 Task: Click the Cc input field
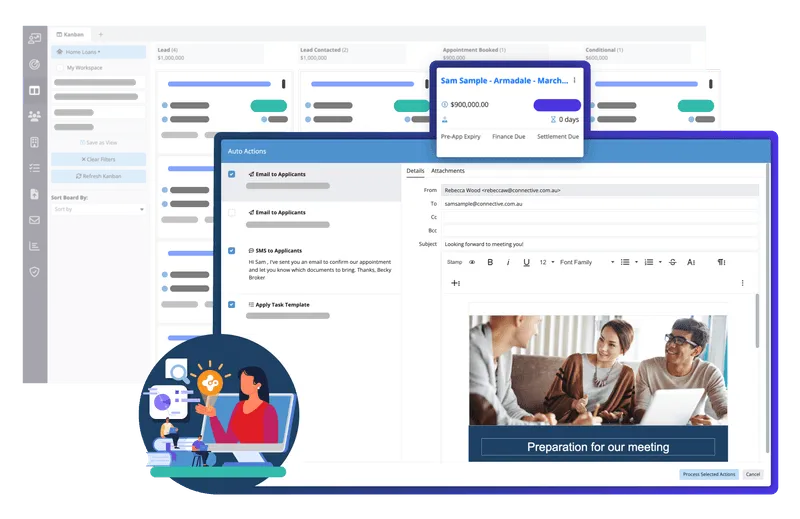[x=600, y=217]
